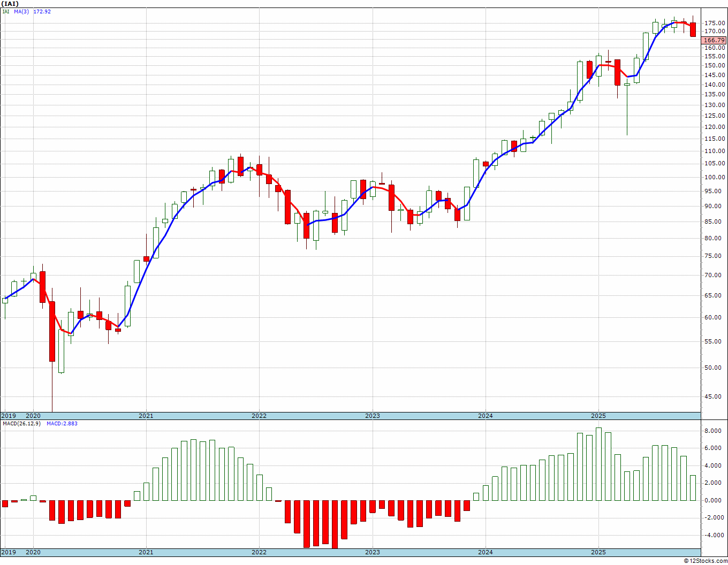This screenshot has width=728, height=565.
Task: Select the 155.00 price axis label
Action: click(x=715, y=56)
